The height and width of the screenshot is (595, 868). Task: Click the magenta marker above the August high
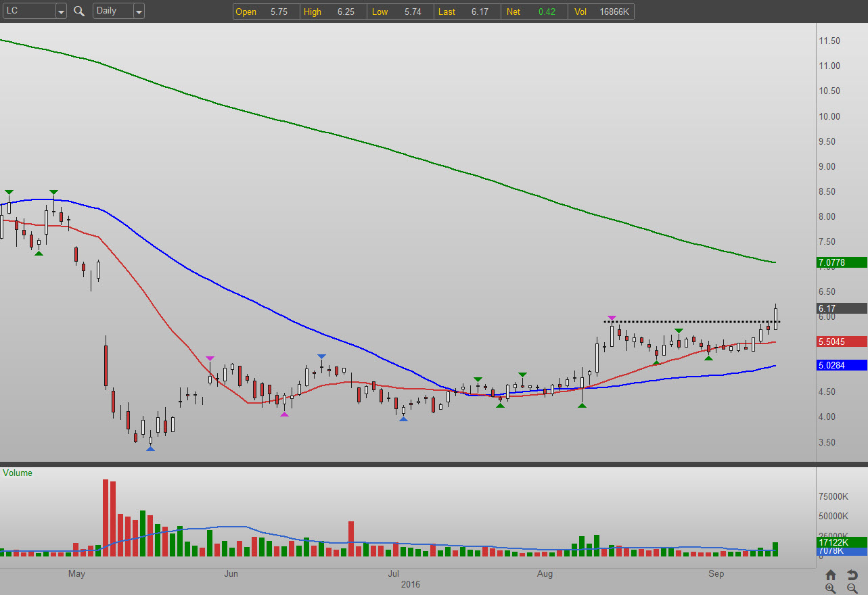pos(612,318)
